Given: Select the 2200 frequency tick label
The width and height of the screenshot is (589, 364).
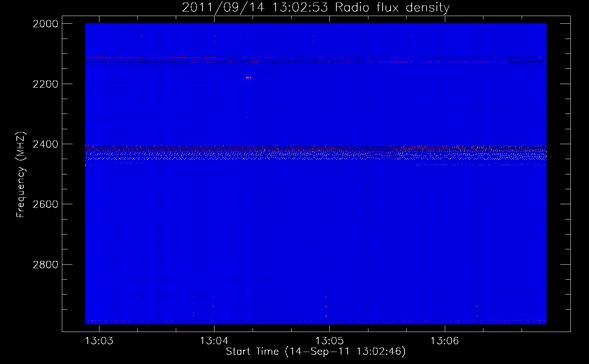Looking at the screenshot, I should coord(46,84).
